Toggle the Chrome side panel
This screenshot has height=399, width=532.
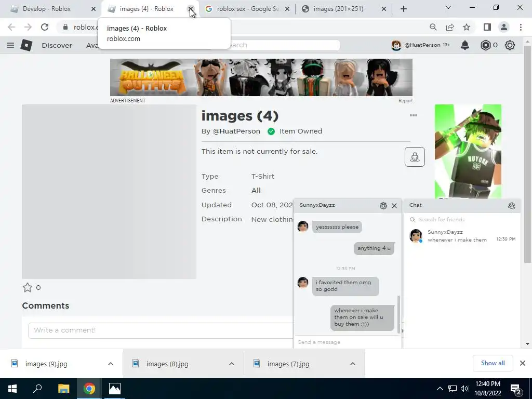(487, 27)
